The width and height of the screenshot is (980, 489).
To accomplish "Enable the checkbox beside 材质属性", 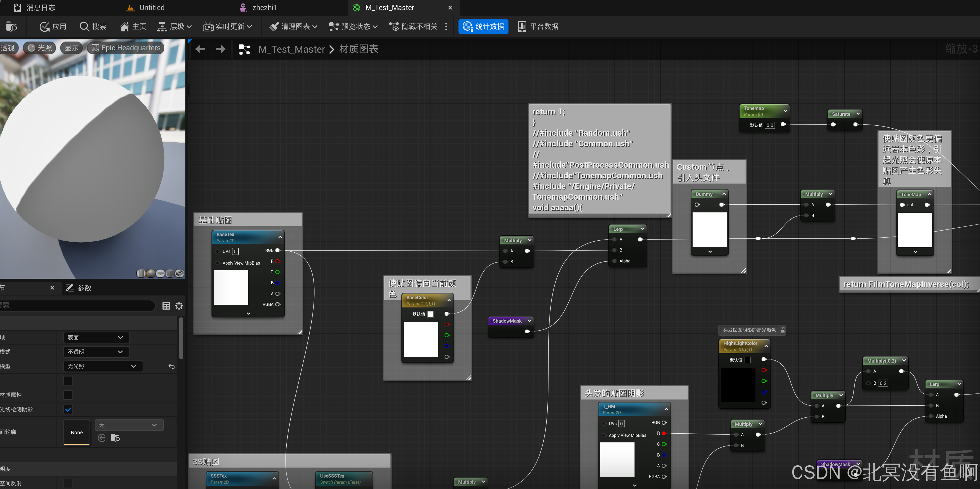I will tap(68, 395).
